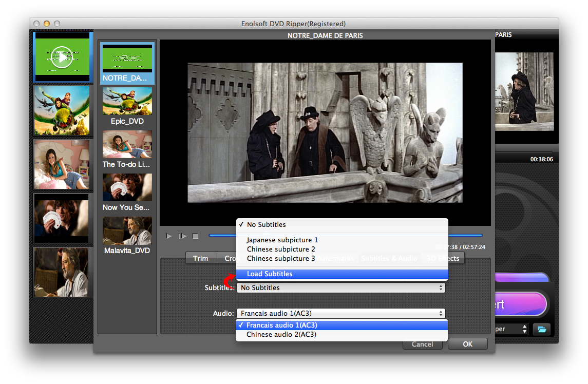This screenshot has width=588, height=384.
Task: Play the preview video
Action: (x=169, y=236)
